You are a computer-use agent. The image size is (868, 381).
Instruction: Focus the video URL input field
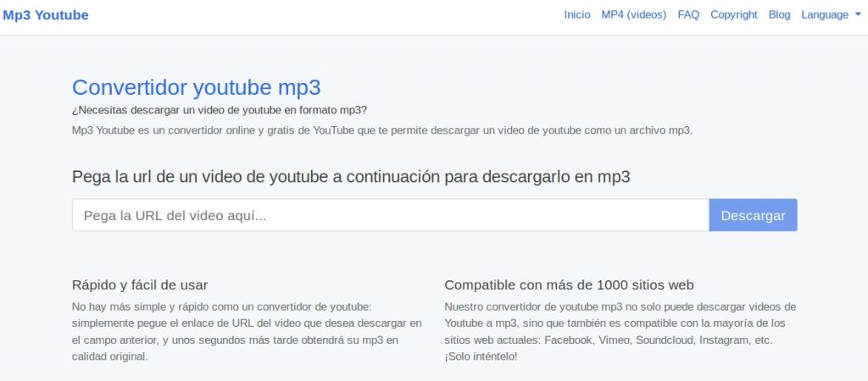click(x=390, y=215)
